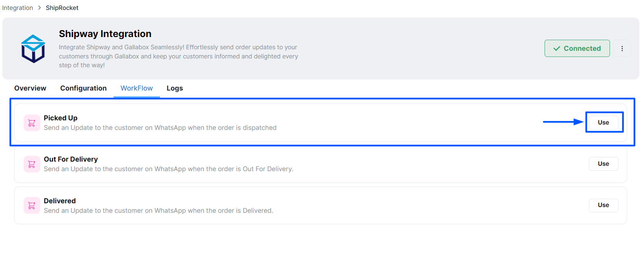Go to the Logs tab
The width and height of the screenshot is (644, 264).
[175, 88]
